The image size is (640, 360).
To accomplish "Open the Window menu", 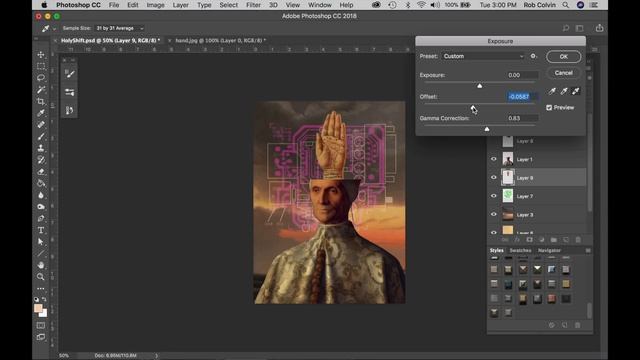I will (320, 5).
